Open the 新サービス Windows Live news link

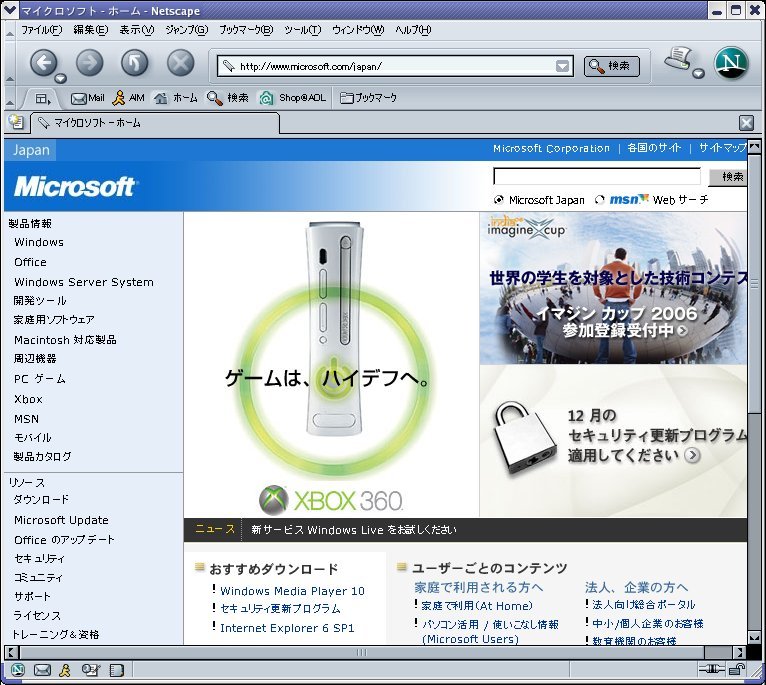click(x=354, y=530)
